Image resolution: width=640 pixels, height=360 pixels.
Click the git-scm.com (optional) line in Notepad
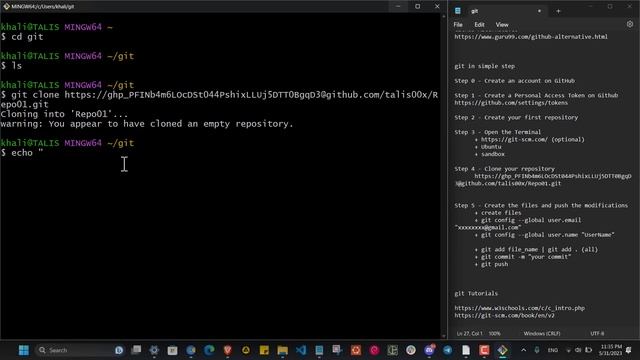click(x=530, y=140)
